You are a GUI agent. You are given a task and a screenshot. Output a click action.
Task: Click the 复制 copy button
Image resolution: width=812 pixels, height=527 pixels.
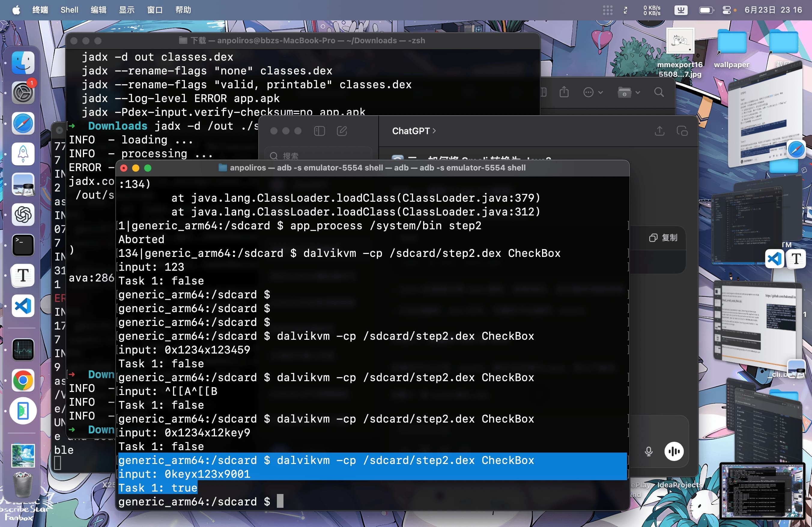coord(663,238)
